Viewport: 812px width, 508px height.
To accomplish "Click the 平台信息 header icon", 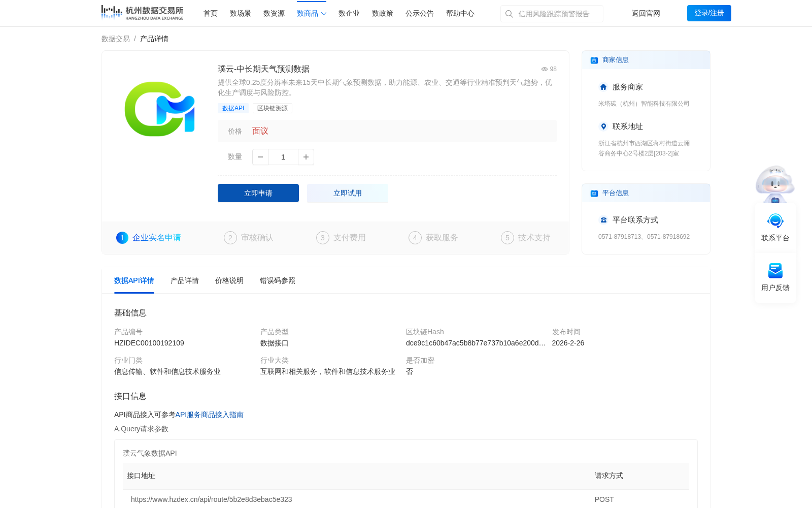I will pyautogui.click(x=594, y=193).
